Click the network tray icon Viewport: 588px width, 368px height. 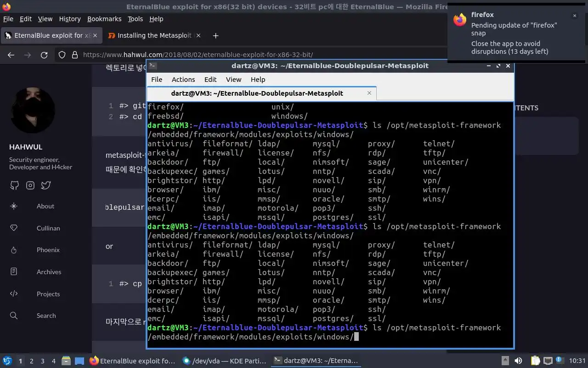[548, 361]
